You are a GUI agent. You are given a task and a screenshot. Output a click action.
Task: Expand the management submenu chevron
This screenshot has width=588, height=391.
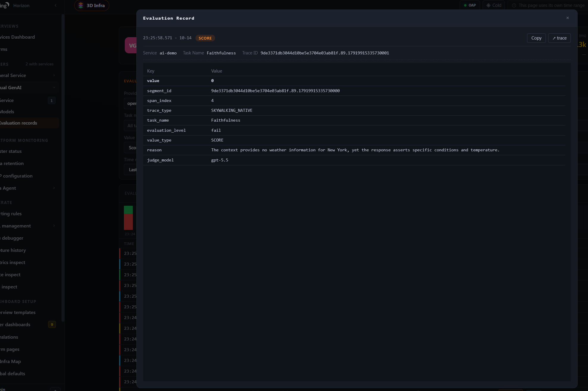(54, 226)
